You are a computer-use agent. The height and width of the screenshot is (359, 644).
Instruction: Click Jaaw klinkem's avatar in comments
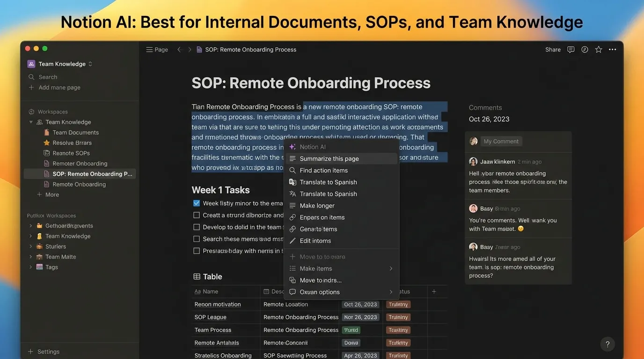click(473, 162)
